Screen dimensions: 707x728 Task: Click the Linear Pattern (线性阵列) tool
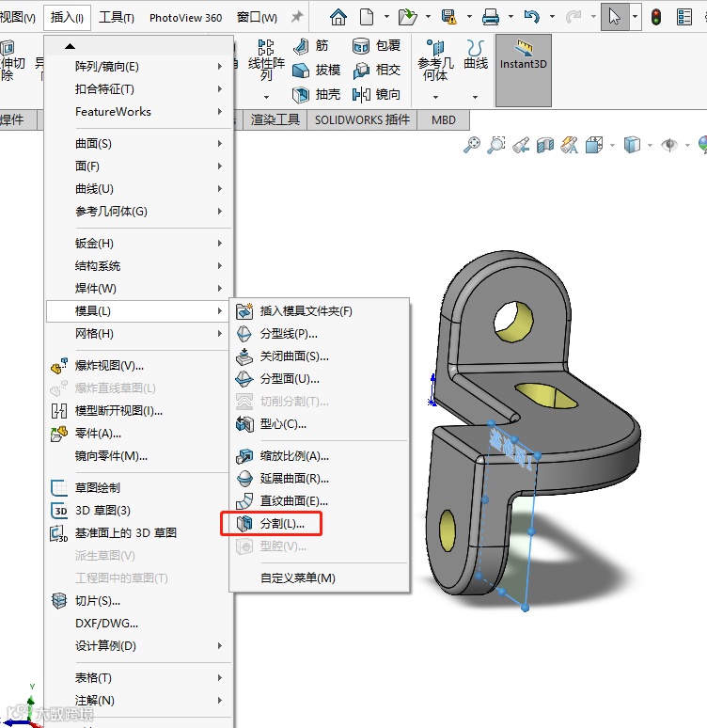[x=266, y=60]
